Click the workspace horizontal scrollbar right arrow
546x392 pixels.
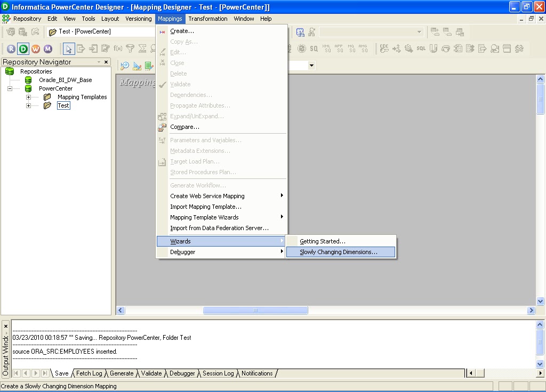[531, 311]
